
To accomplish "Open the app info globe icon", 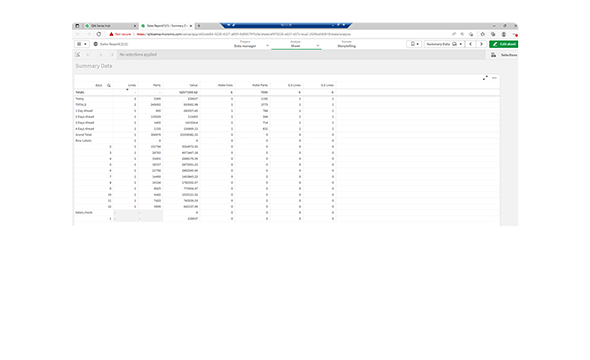I will pos(96,44).
